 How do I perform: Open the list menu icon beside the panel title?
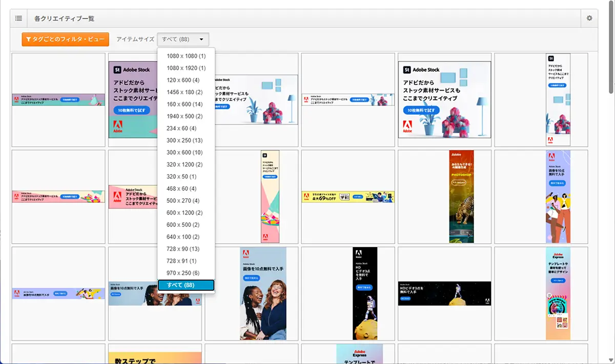click(x=18, y=18)
